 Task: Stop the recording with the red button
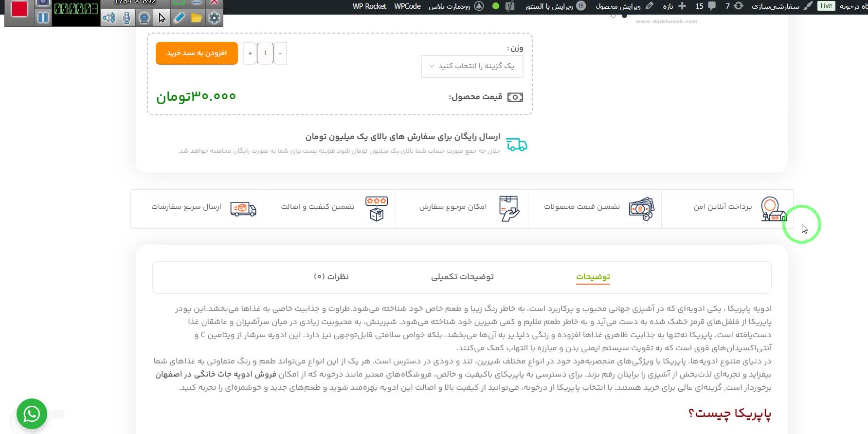click(x=19, y=9)
